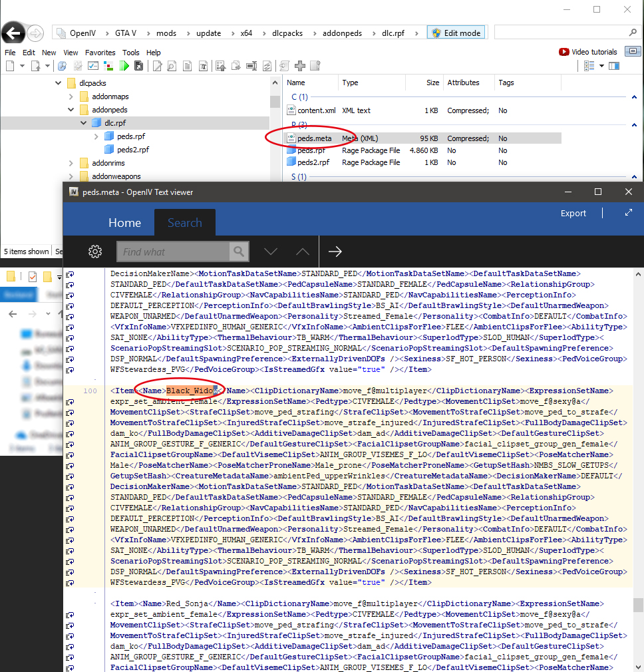
Task: Toggle the preview pane layout icon
Action: pos(614,66)
